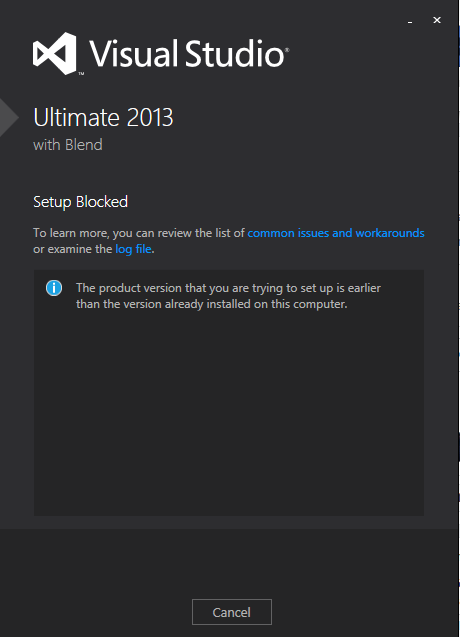Click the 'or examine the' text
Viewport: 460px width, 637px height.
click(x=73, y=249)
